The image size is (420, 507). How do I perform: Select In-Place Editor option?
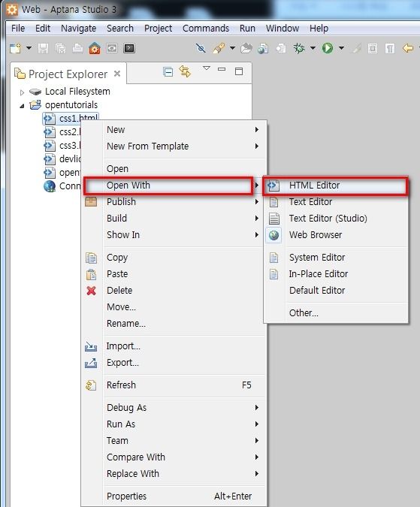coord(336,274)
